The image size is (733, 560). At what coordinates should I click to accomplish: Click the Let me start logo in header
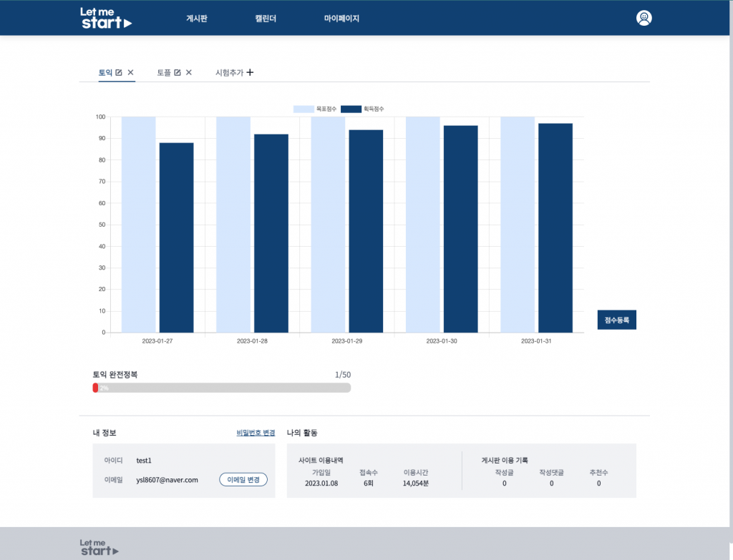pos(106,18)
